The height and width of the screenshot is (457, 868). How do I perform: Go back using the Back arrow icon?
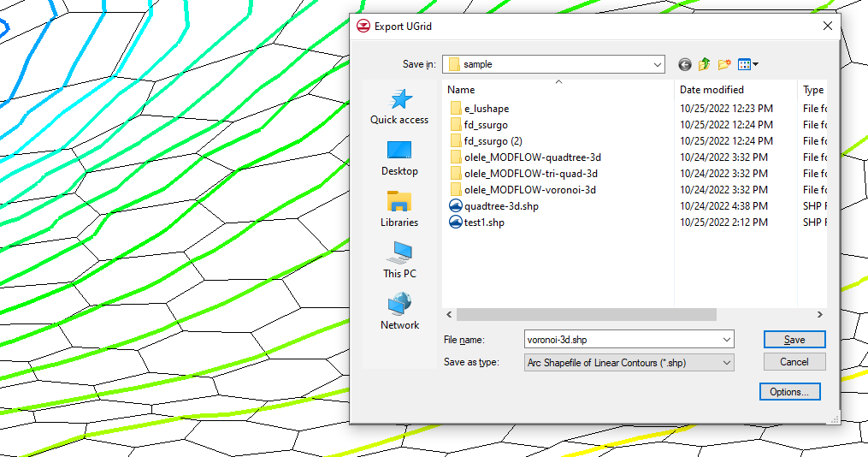685,65
